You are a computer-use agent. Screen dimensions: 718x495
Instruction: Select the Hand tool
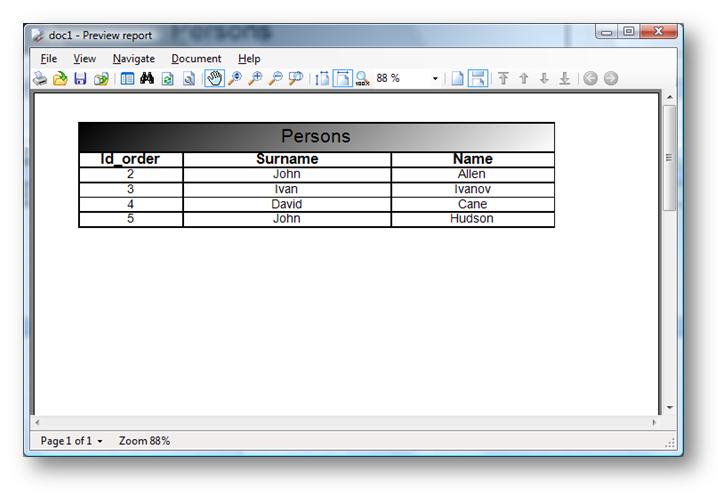point(214,78)
